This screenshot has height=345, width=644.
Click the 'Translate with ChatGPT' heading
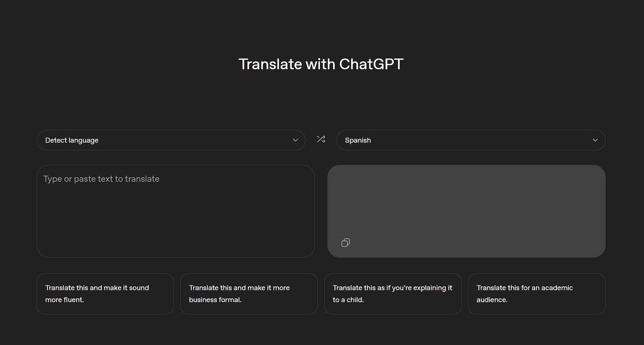coord(320,64)
